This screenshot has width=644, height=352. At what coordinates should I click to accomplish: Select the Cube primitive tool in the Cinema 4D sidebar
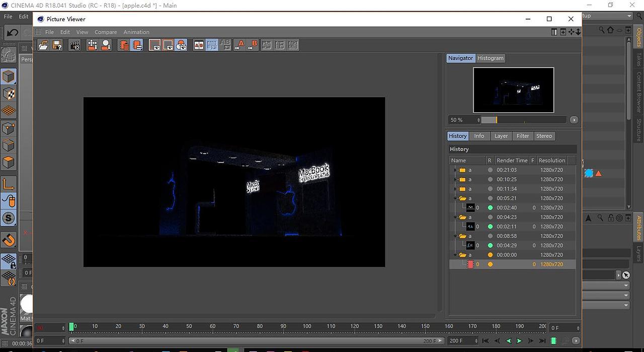point(9,77)
